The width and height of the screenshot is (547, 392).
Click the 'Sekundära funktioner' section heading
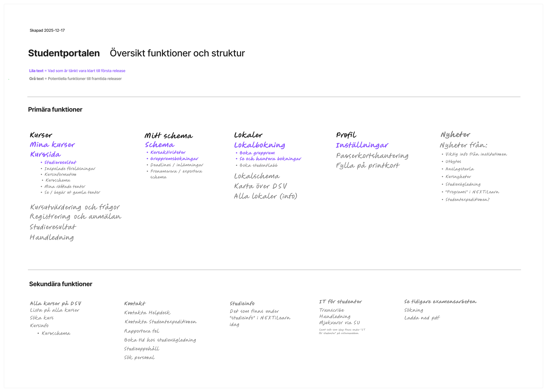(x=61, y=284)
